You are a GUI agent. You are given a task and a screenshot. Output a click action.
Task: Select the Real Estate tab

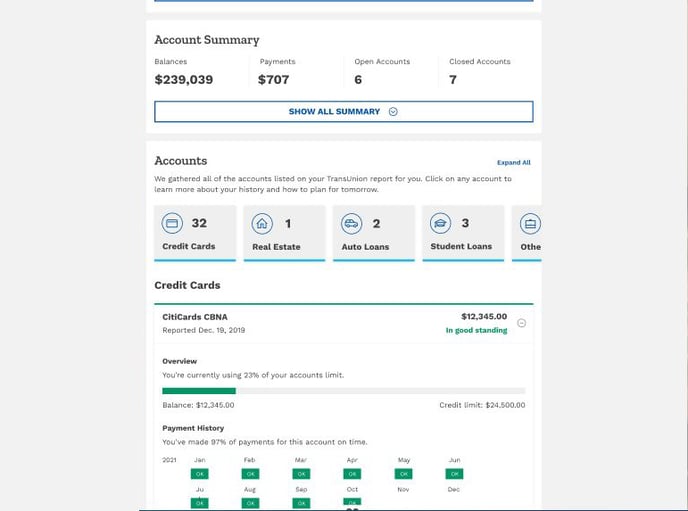[284, 233]
